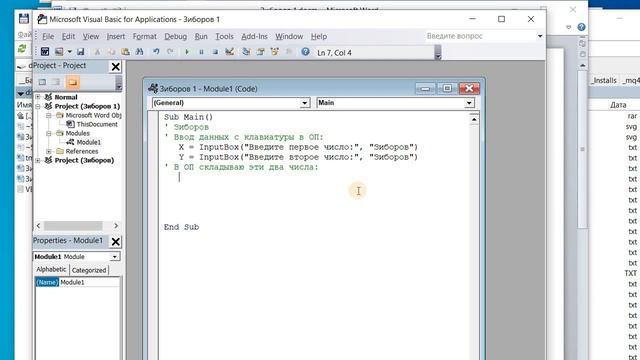Click the project tree horizontal scrollbar

tap(73, 226)
